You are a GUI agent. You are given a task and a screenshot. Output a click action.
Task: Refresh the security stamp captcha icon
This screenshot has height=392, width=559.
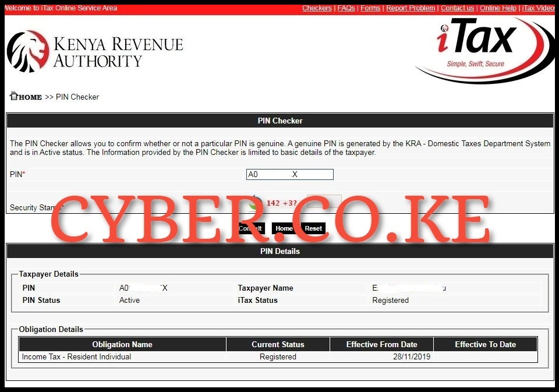click(254, 203)
